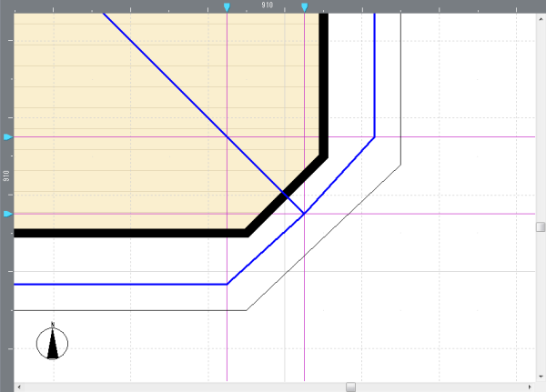Click the upper cyan marker on left ruler
546x392 pixels.
pos(7,137)
